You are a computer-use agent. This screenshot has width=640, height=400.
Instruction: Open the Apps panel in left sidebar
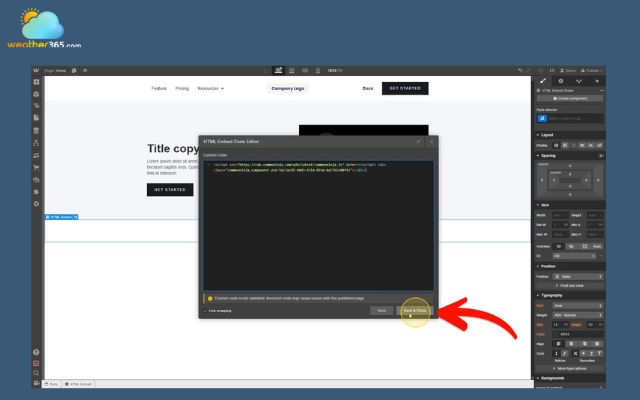pyautogui.click(x=36, y=191)
